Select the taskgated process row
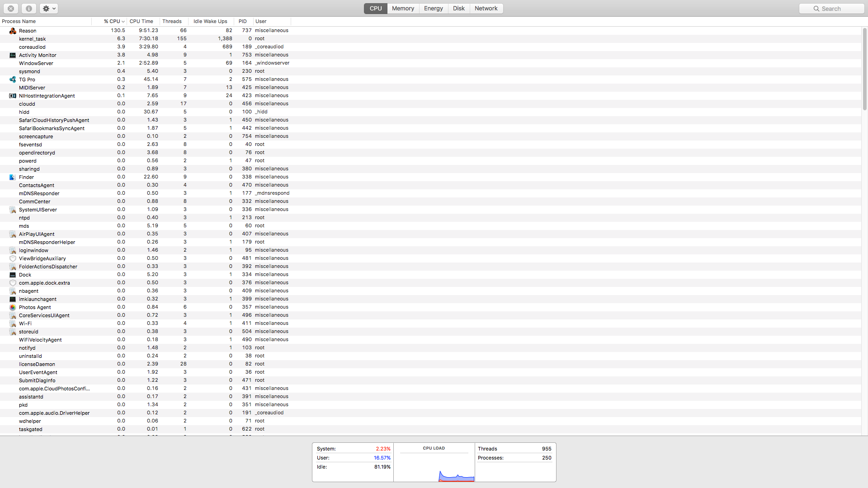This screenshot has height=488, width=868. click(x=430, y=429)
